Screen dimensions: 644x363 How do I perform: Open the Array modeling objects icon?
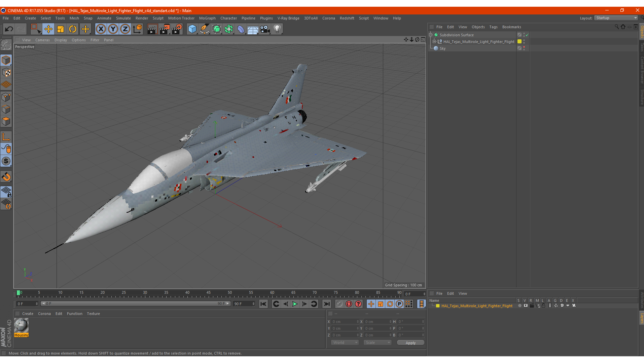click(x=229, y=29)
